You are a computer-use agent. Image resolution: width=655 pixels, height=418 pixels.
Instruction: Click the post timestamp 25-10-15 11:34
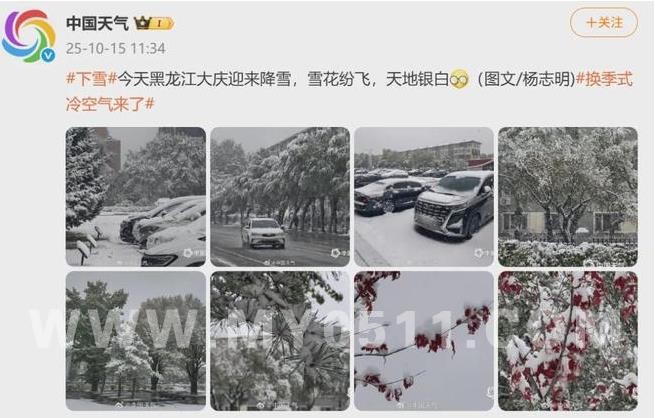[116, 48]
